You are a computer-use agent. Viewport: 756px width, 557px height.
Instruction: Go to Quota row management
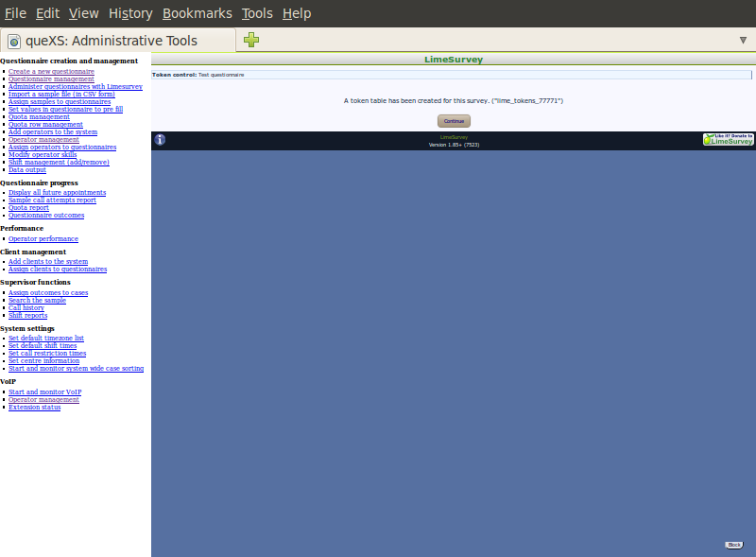coord(45,124)
